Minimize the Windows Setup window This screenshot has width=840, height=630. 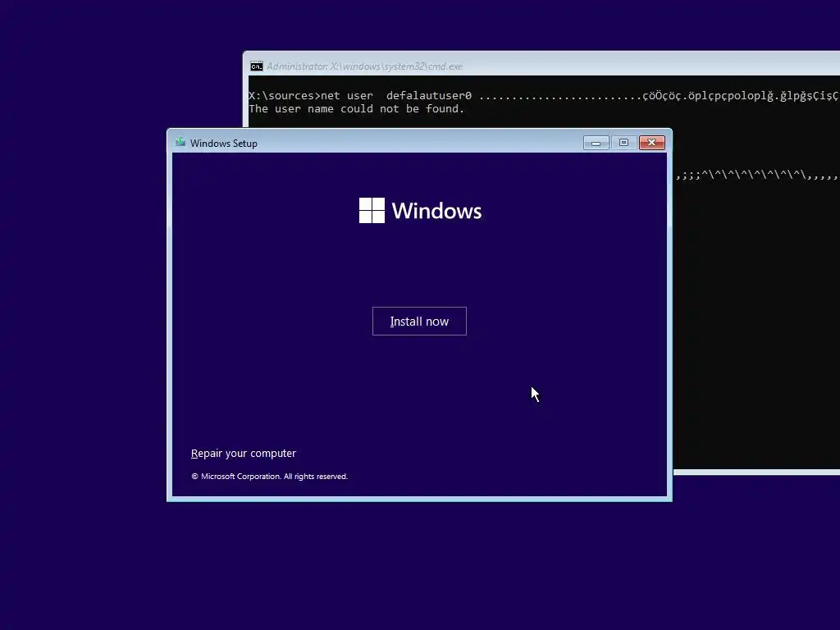click(596, 143)
